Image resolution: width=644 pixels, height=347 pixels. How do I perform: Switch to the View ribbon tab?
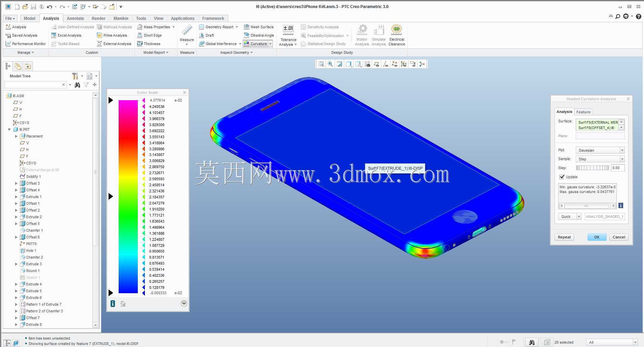point(158,18)
